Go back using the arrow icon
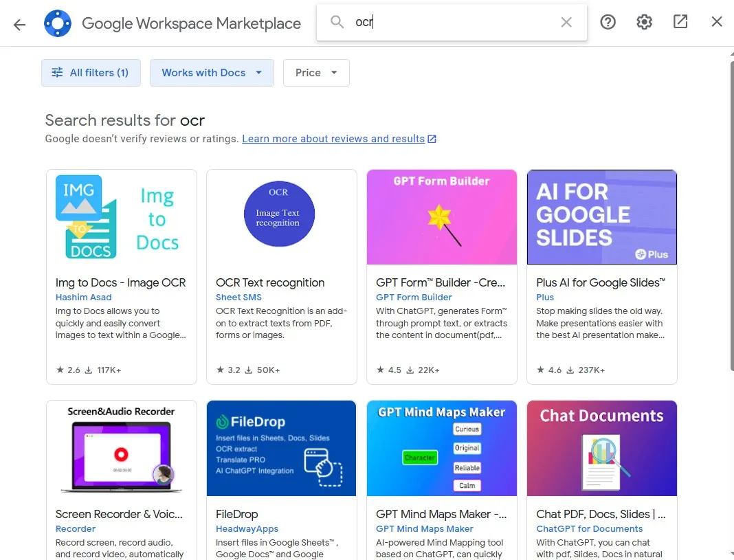Screen dimensions: 734x560 click(x=19, y=23)
